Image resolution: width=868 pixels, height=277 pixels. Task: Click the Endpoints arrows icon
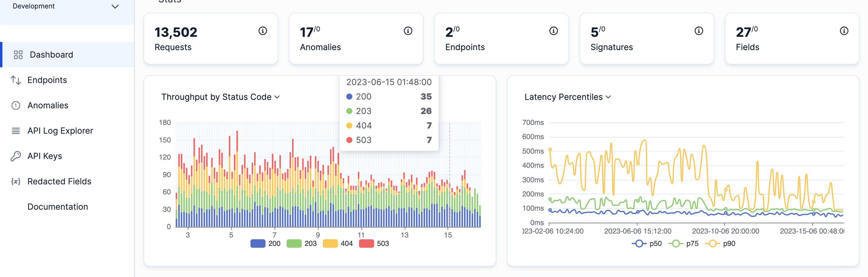pyautogui.click(x=16, y=80)
